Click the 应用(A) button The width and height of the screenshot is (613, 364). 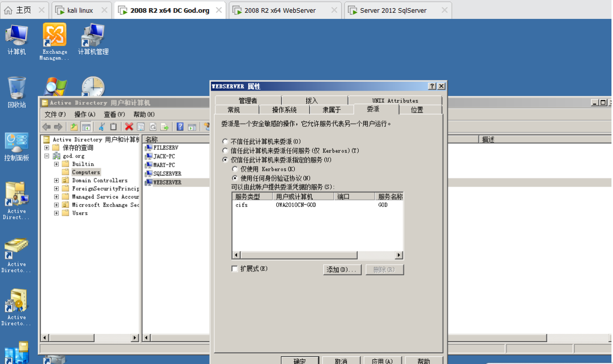(382, 360)
